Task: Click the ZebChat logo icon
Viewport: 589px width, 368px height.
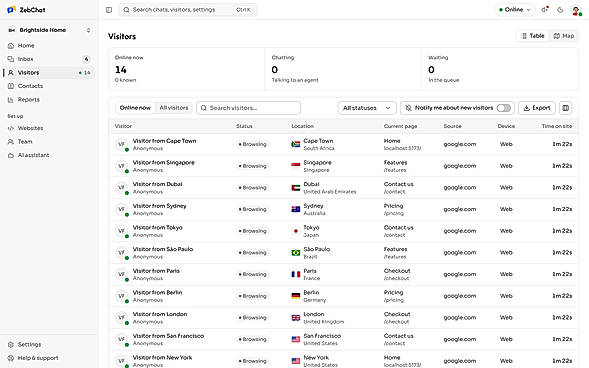Action: pos(12,10)
